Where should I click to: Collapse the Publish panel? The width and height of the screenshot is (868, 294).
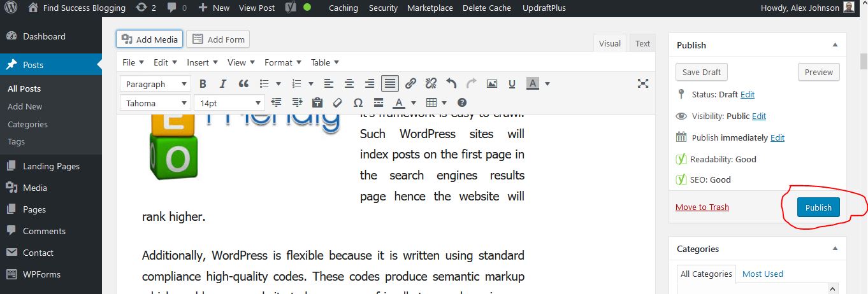pos(835,45)
